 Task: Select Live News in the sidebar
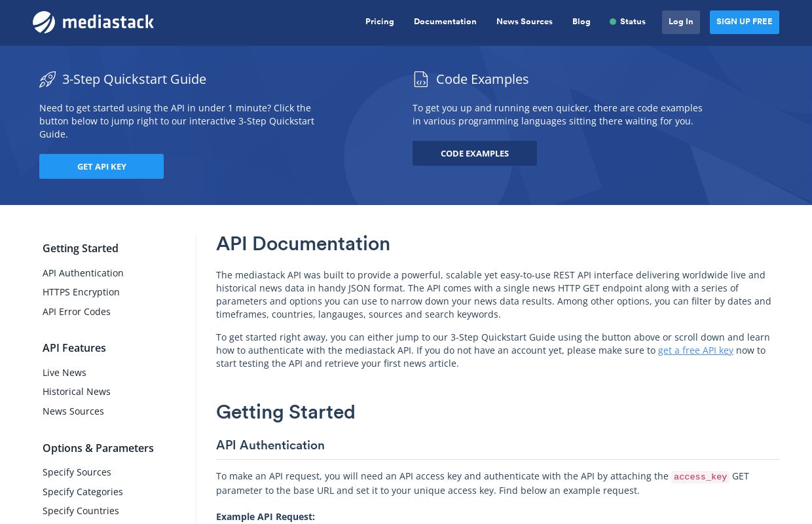(x=64, y=373)
